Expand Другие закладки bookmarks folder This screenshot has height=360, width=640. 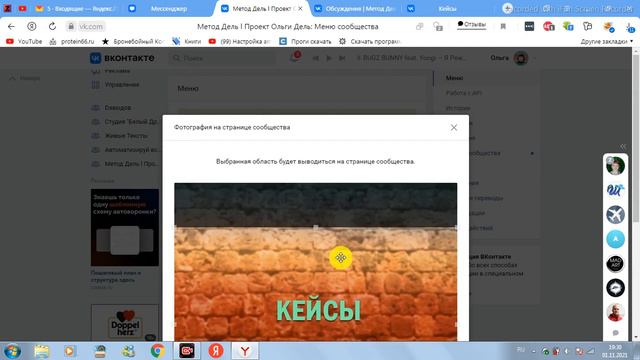[x=607, y=42]
